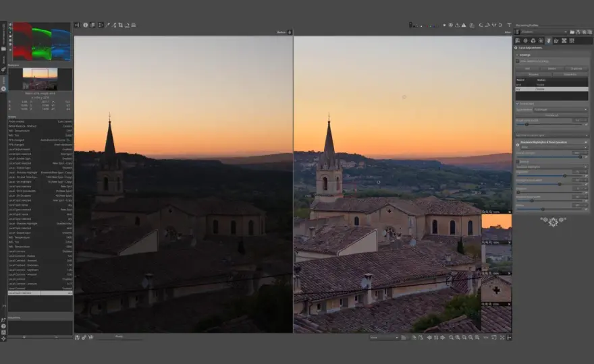Toggle Local Adjustments power button

coord(516,48)
